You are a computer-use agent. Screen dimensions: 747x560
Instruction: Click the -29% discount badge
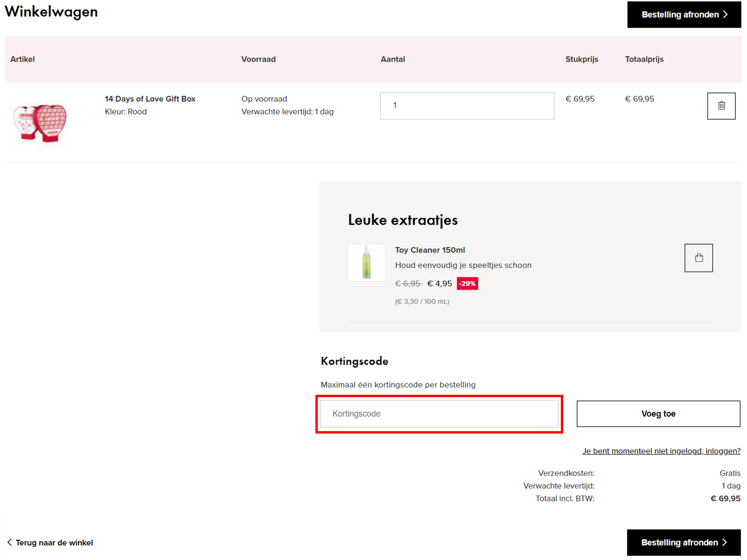click(467, 284)
